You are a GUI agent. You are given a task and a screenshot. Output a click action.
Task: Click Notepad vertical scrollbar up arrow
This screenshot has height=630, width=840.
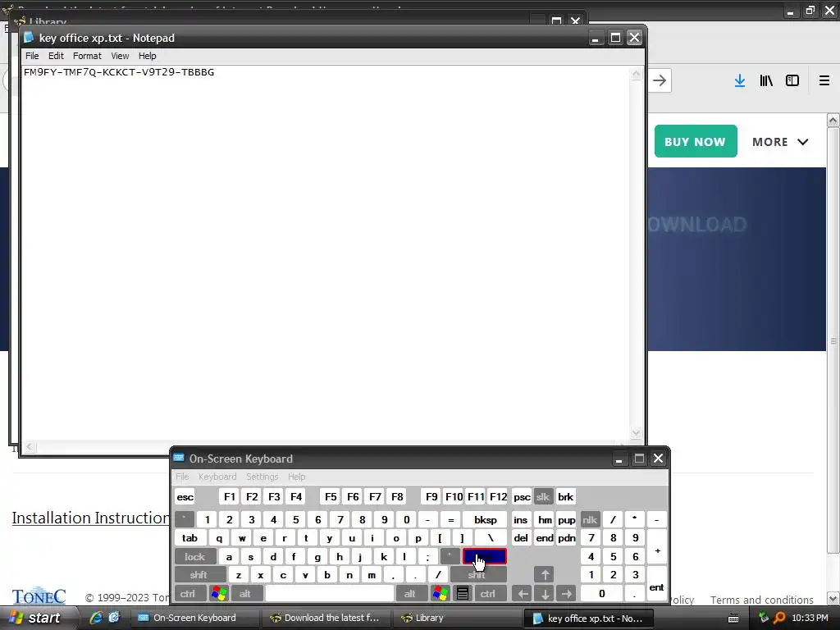click(636, 74)
